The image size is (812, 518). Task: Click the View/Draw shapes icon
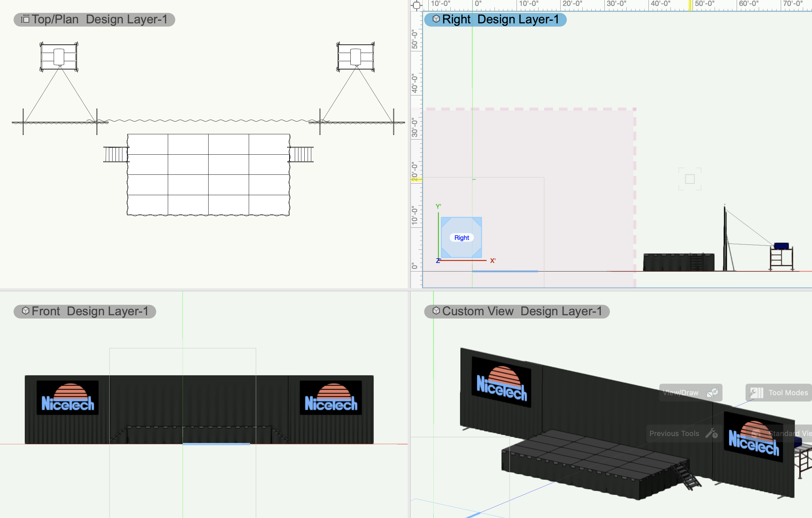click(x=712, y=393)
